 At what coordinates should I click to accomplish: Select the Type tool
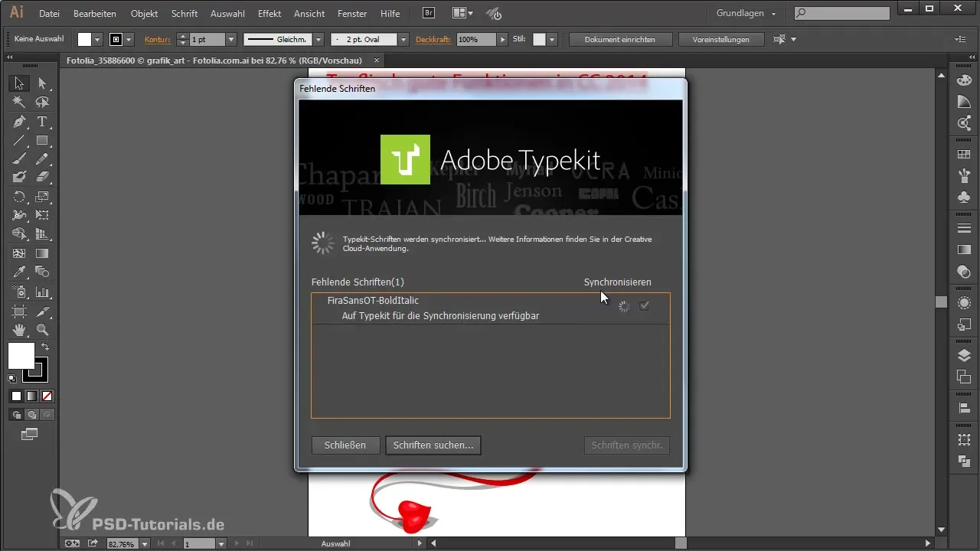click(42, 122)
